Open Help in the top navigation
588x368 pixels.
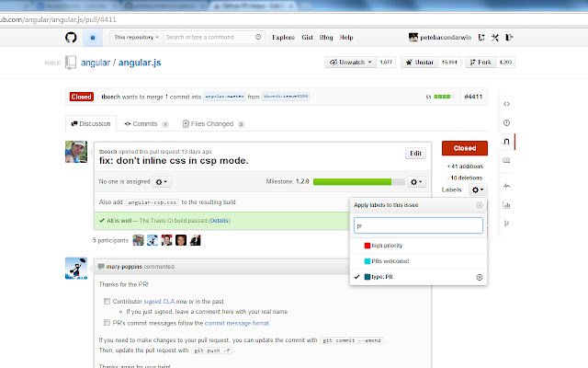(x=346, y=37)
